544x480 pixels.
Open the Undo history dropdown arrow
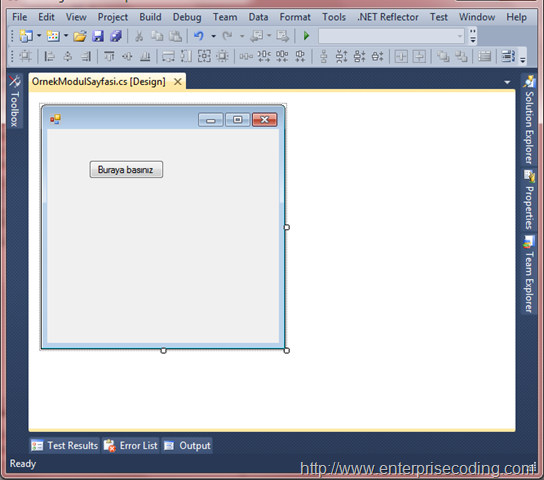(213, 36)
